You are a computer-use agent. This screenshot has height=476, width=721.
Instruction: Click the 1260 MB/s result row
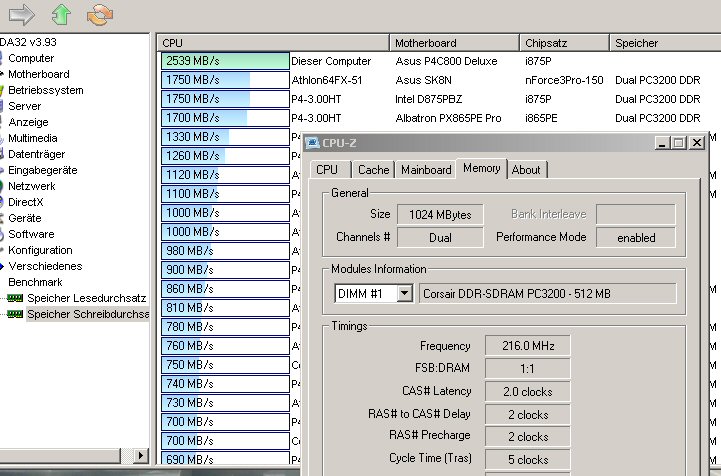(x=225, y=156)
